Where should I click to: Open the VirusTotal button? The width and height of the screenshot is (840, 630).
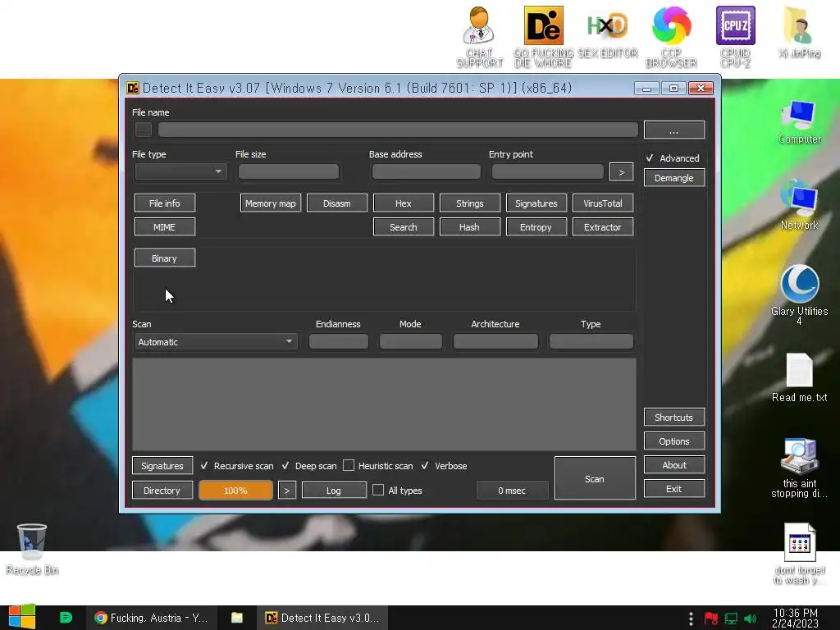603,203
